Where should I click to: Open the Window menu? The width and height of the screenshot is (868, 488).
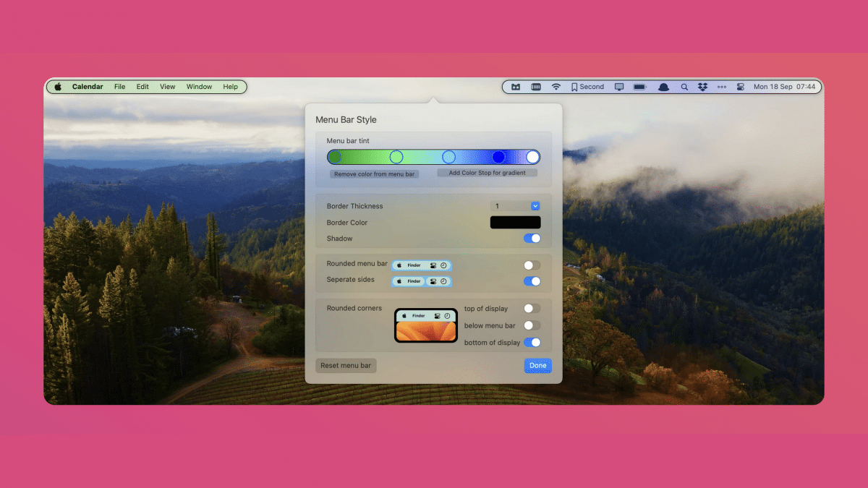pos(199,87)
